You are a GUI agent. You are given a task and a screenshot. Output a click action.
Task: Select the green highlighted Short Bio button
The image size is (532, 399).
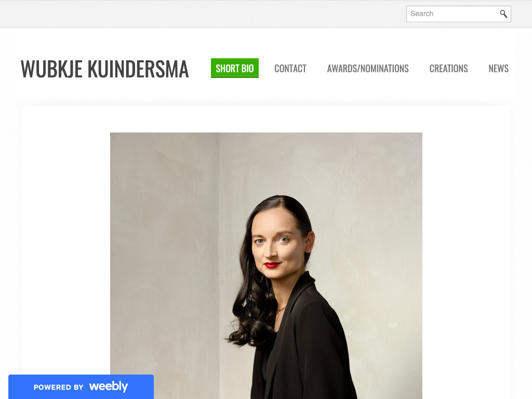235,68
